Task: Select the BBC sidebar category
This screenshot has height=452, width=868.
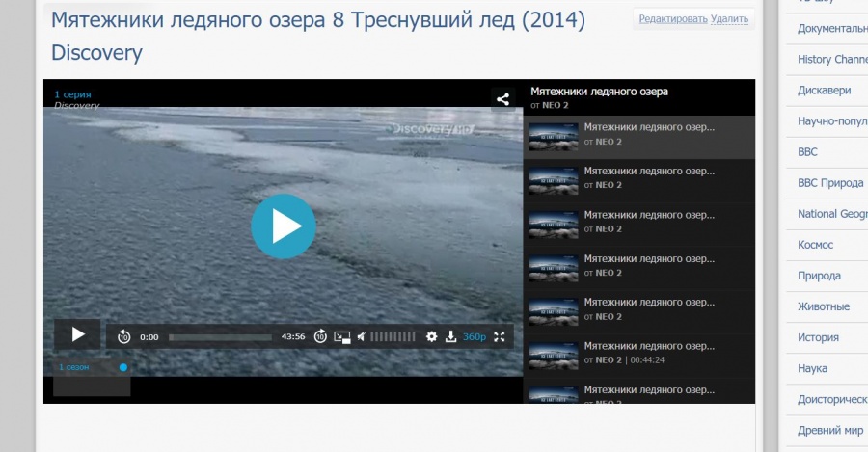Action: (807, 152)
